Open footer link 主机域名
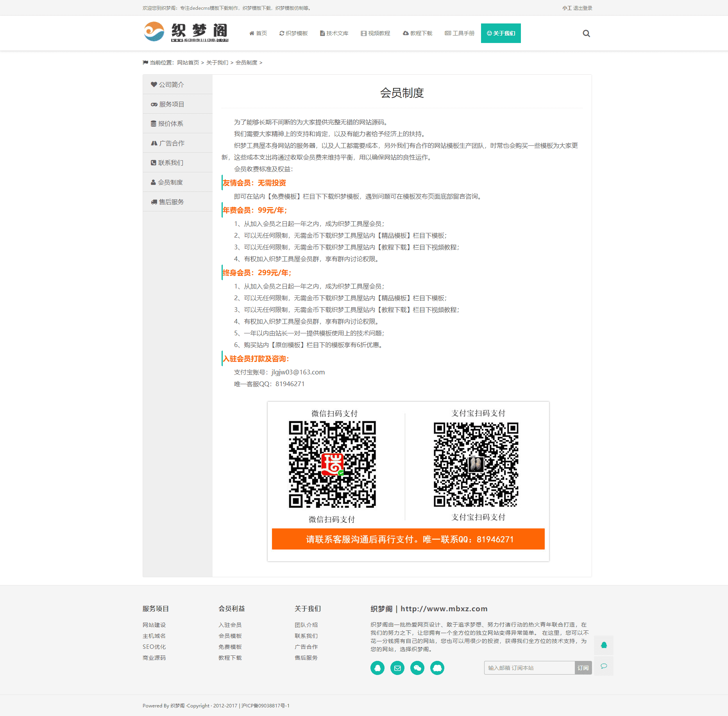Viewport: 728px width, 716px height. (x=154, y=636)
